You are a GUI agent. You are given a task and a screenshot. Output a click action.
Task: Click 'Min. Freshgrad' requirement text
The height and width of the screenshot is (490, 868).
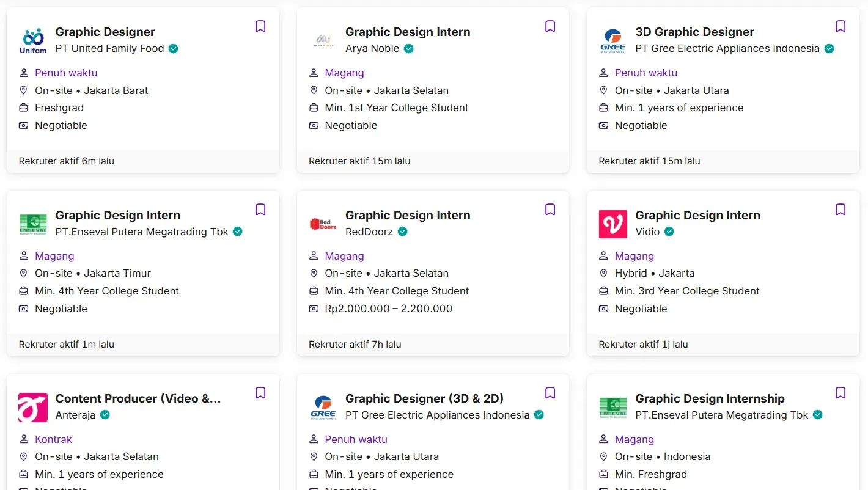(651, 474)
